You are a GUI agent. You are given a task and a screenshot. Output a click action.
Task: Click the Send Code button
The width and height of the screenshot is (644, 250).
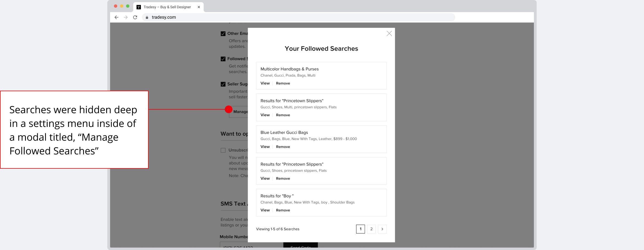pyautogui.click(x=301, y=245)
